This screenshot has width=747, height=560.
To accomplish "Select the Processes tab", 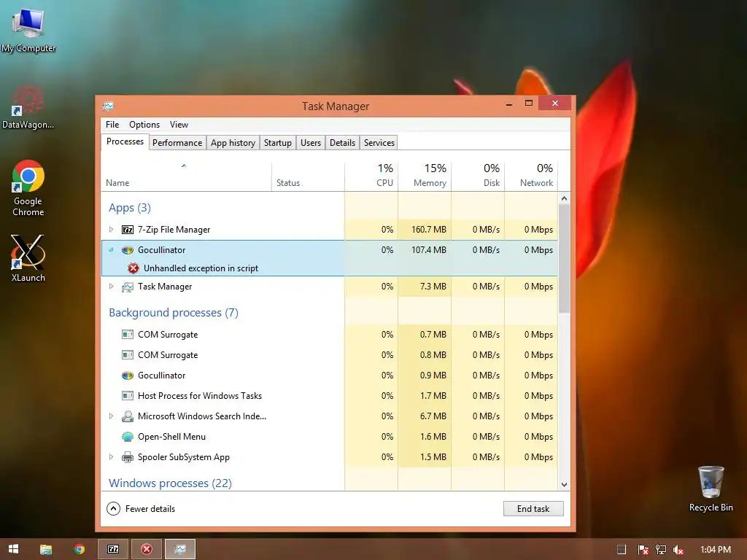I will [x=125, y=142].
